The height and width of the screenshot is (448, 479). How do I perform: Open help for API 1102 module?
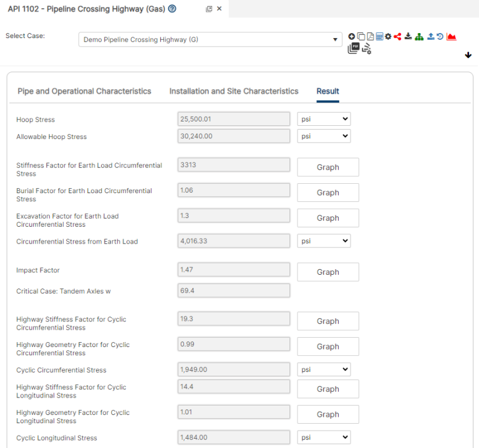click(x=172, y=9)
